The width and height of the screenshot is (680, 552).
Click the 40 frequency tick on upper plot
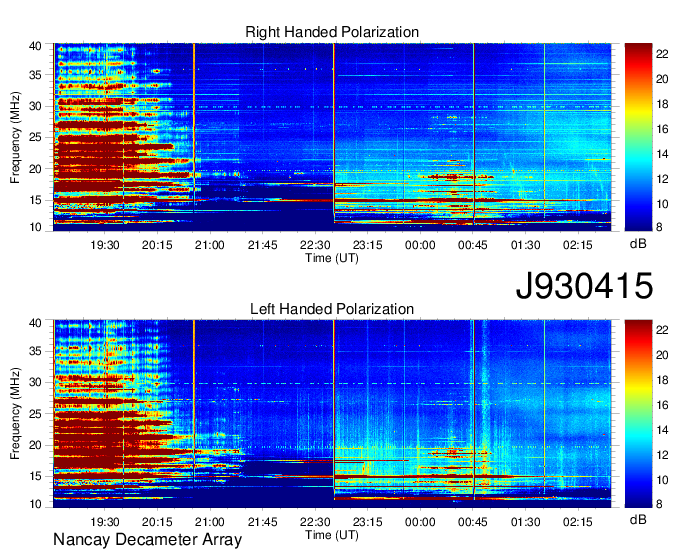(x=36, y=46)
